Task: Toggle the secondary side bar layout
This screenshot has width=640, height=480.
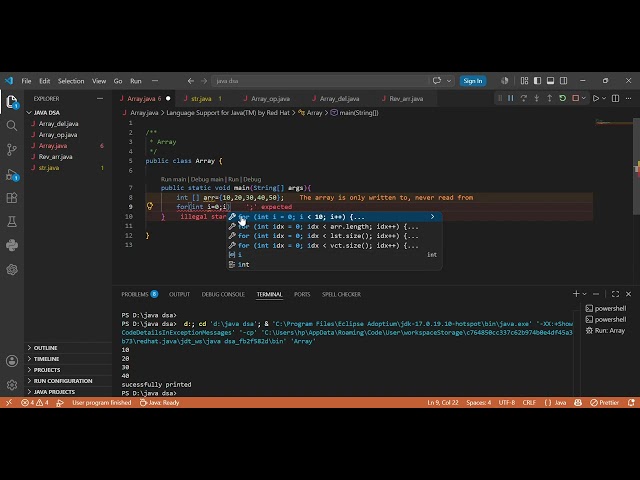Action: 564,81
